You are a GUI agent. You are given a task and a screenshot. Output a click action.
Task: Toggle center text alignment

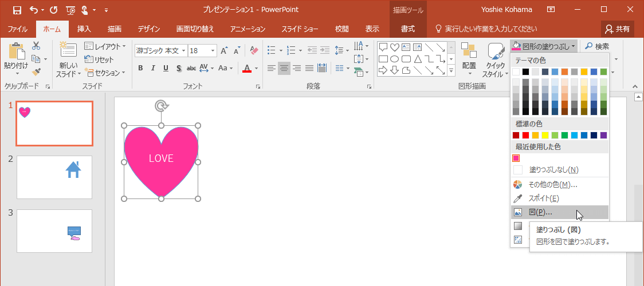[x=284, y=68]
